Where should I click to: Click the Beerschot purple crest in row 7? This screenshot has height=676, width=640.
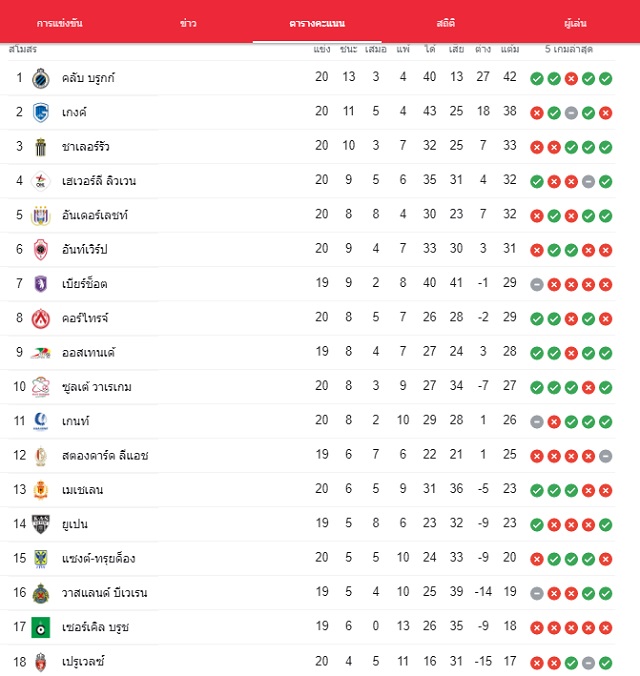click(x=41, y=284)
